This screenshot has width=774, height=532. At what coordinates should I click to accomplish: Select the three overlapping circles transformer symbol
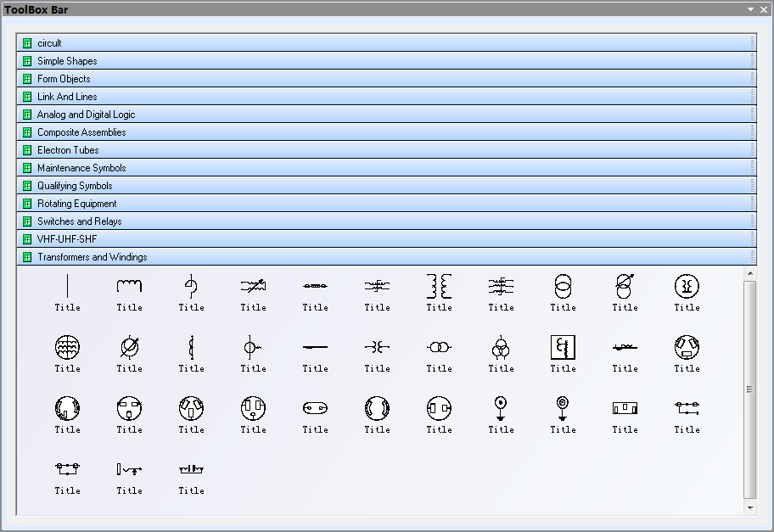pos(501,348)
